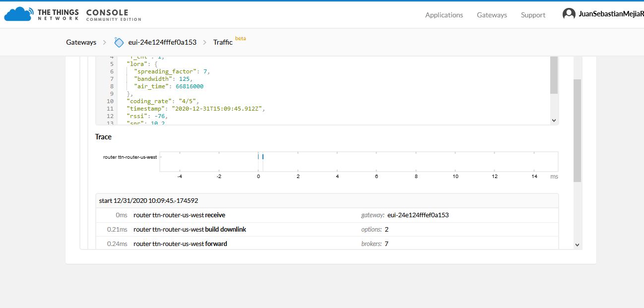Click the brokers value 7
The height and width of the screenshot is (308, 644).
click(x=386, y=244)
